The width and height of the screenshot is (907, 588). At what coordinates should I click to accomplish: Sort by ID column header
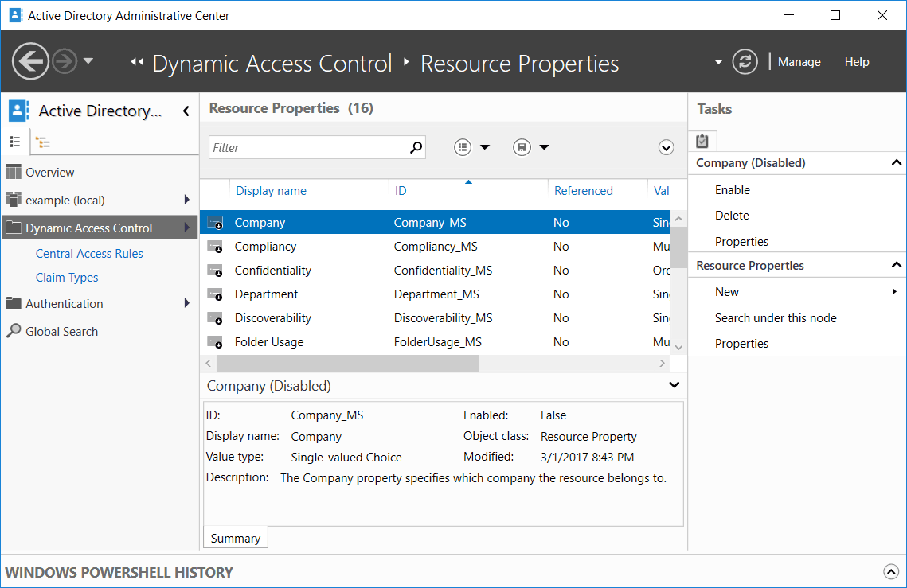pos(401,191)
